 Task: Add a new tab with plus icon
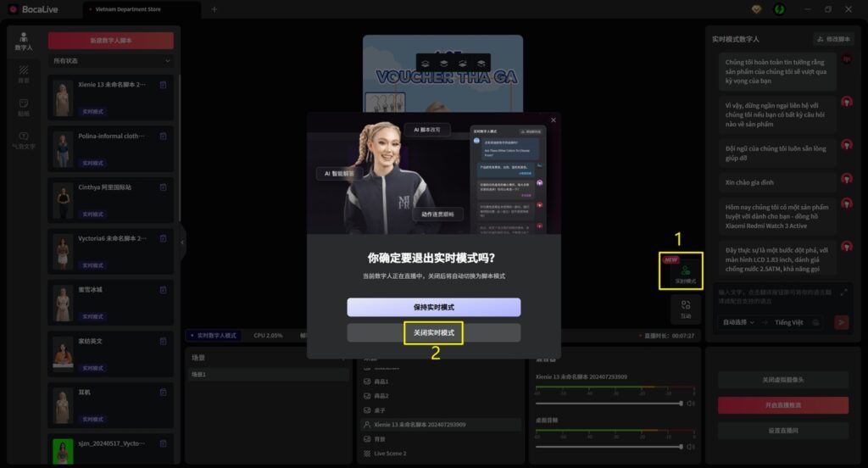[x=214, y=9]
